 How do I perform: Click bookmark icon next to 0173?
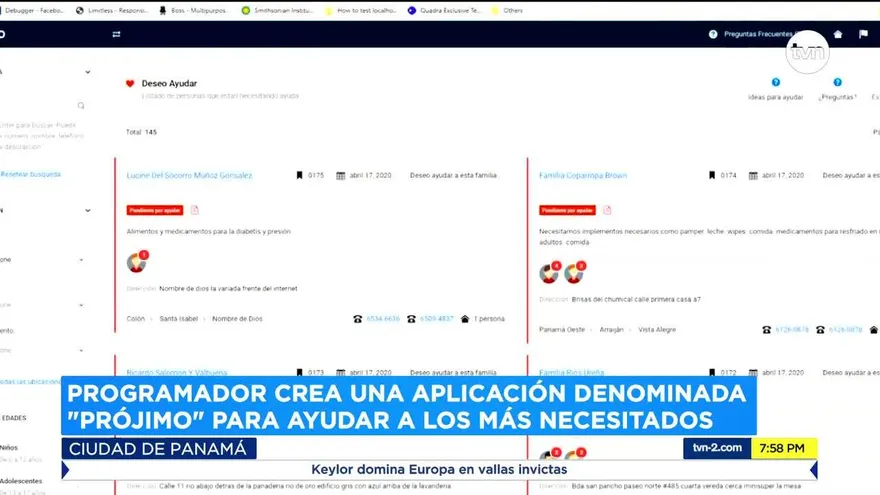(x=299, y=372)
